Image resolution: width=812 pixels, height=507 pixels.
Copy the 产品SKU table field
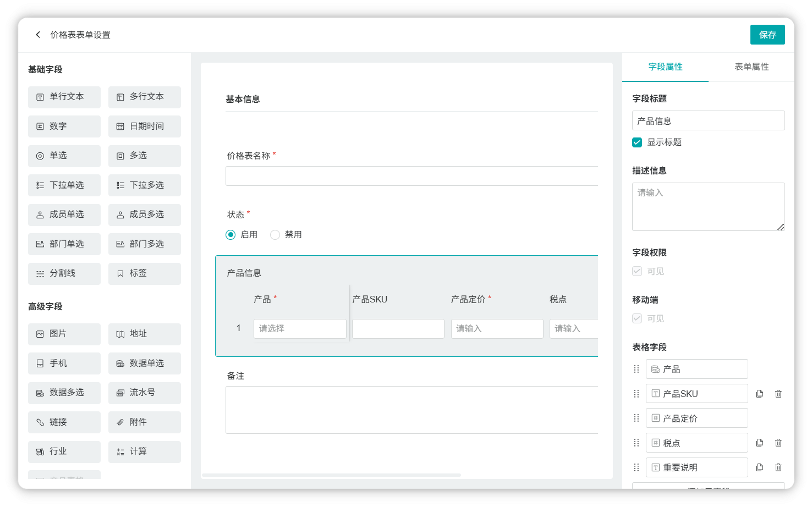(x=760, y=394)
